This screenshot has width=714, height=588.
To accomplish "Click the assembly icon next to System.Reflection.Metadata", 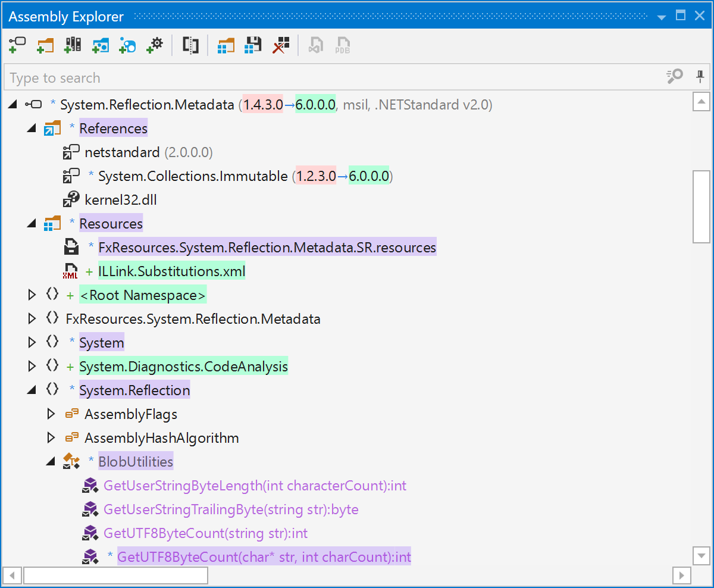I will tap(33, 105).
